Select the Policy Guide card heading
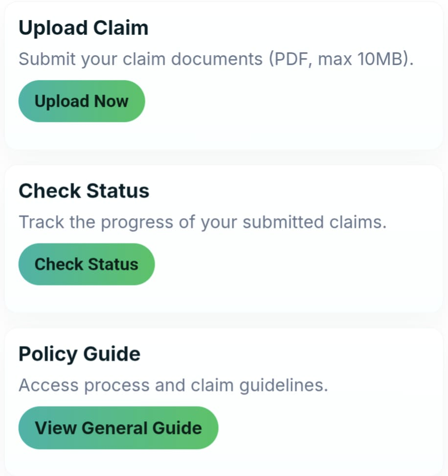448x476 pixels. pos(79,354)
